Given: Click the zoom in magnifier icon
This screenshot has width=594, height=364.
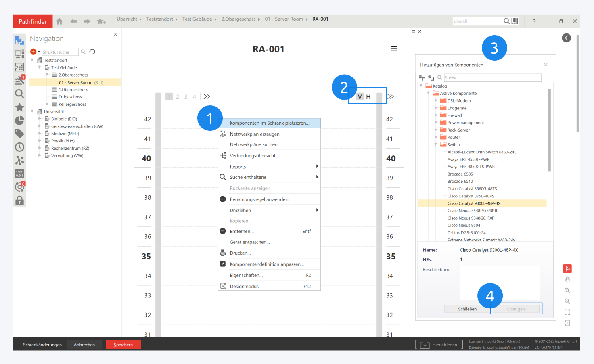Looking at the screenshot, I should 567,291.
